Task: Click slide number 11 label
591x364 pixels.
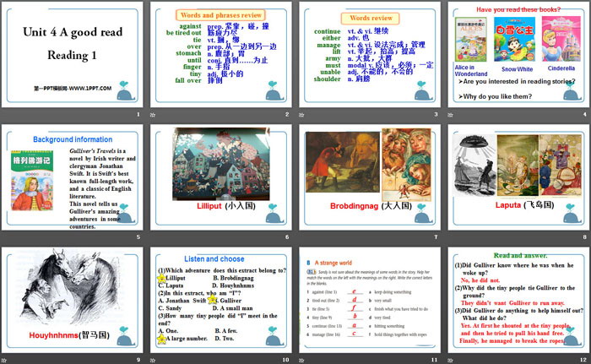Action: [434, 360]
